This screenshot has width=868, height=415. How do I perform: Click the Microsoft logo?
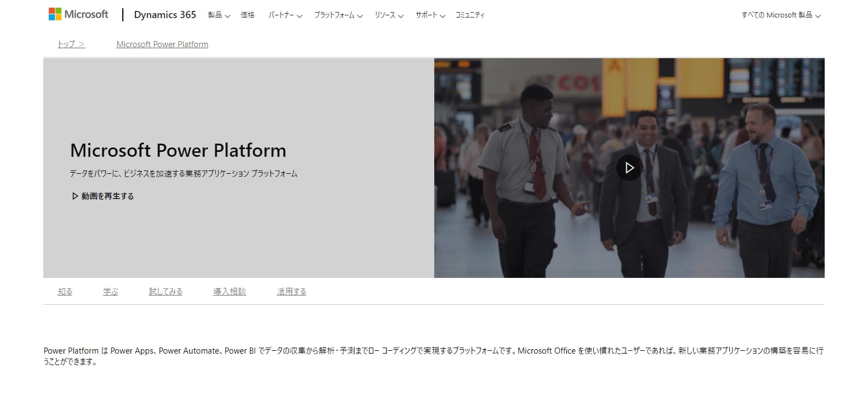[78, 14]
